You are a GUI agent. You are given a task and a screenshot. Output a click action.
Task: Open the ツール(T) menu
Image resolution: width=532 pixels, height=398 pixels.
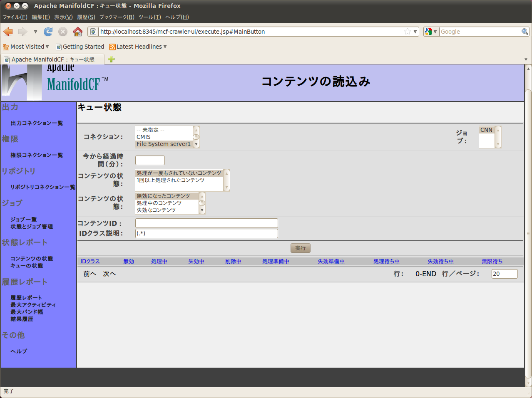click(149, 17)
